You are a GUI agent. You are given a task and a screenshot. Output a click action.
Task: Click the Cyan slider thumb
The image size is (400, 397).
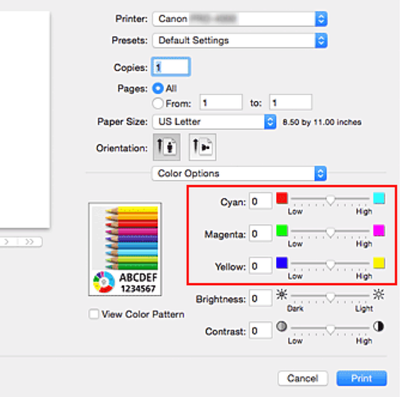[330, 200]
